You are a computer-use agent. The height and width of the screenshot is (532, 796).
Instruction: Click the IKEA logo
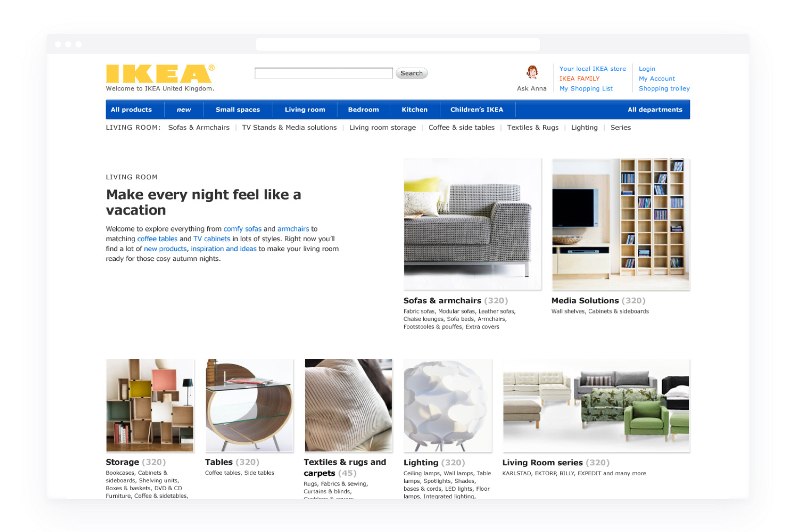click(x=160, y=74)
